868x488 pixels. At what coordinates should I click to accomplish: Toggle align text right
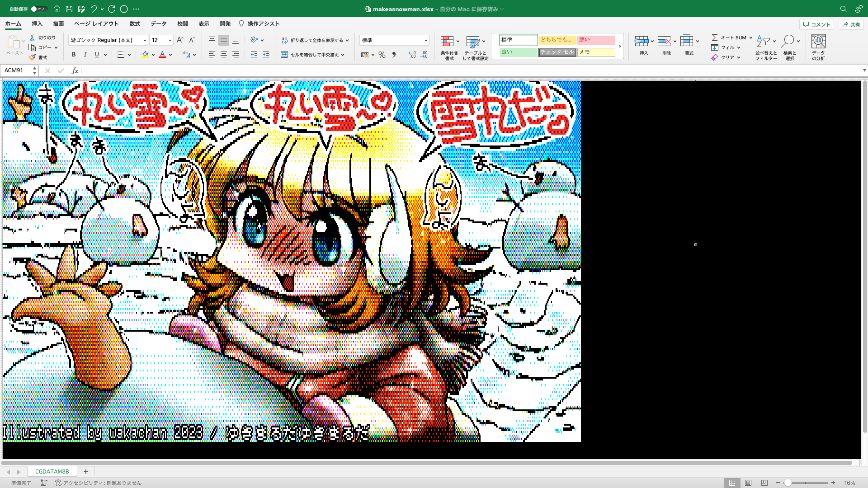point(236,55)
